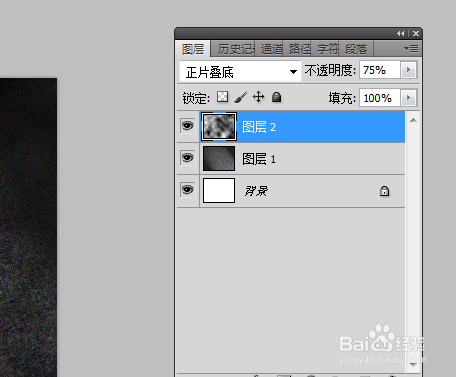Click the 填充 100% input field

point(380,98)
